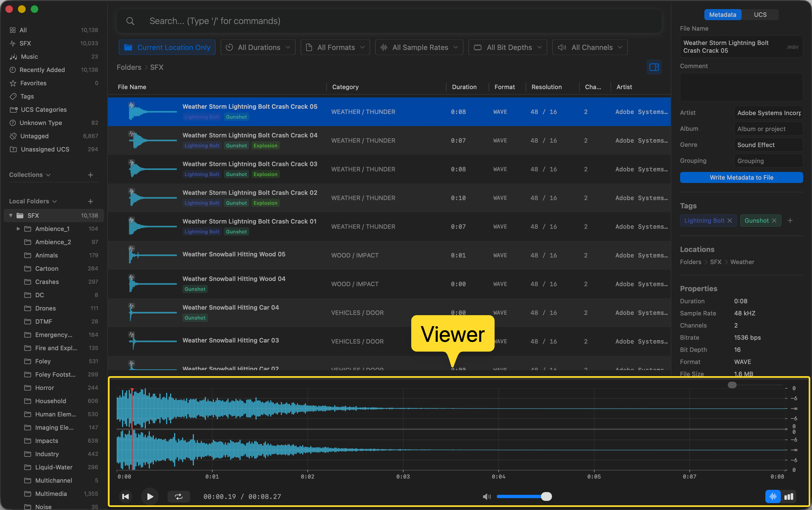The width and height of the screenshot is (812, 510).
Task: Open SFX location link in Locations
Action: (x=716, y=262)
